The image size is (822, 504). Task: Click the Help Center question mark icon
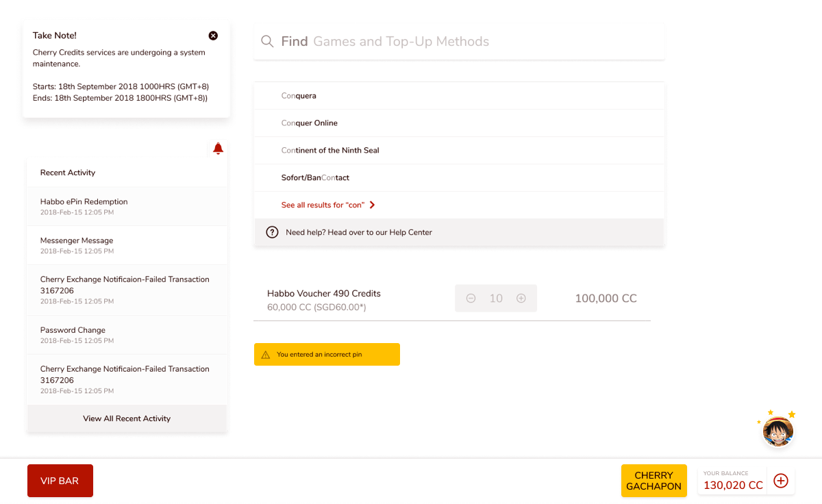point(272,232)
